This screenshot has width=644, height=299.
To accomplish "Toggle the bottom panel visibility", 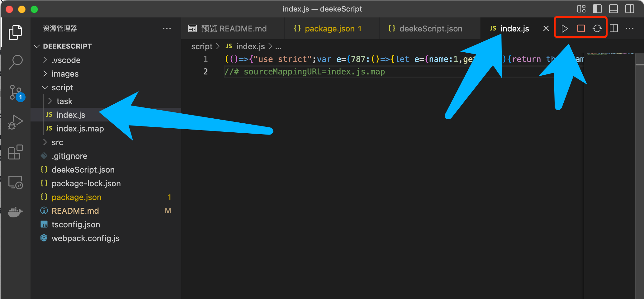I will coord(613,9).
